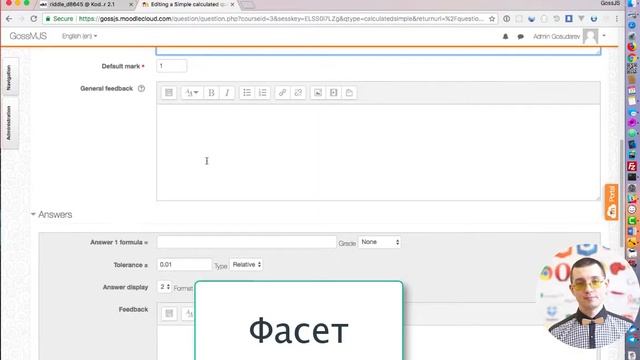The height and width of the screenshot is (360, 640).
Task: Open the Admin user menu arrow
Action: tap(604, 36)
